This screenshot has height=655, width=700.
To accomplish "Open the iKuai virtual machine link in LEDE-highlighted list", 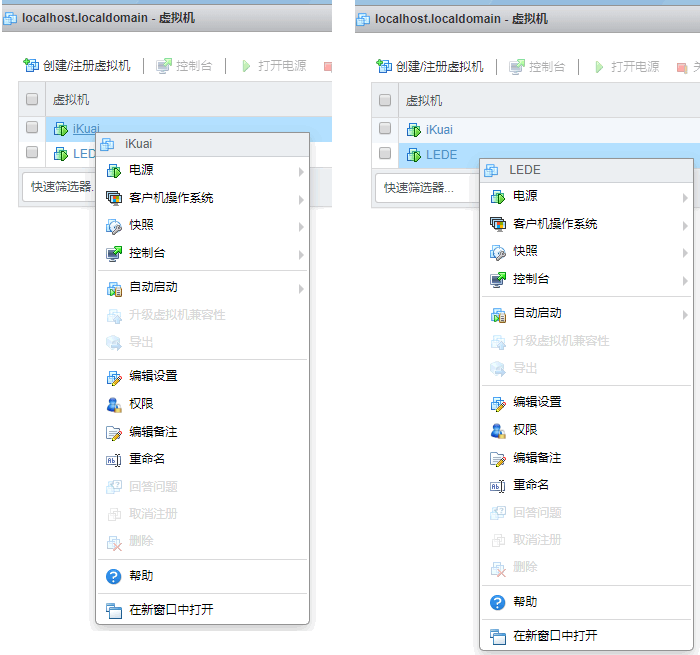I will pyautogui.click(x=439, y=129).
